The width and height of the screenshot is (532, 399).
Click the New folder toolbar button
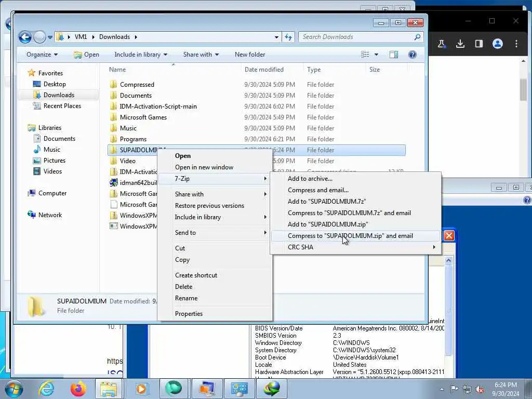[x=250, y=54]
